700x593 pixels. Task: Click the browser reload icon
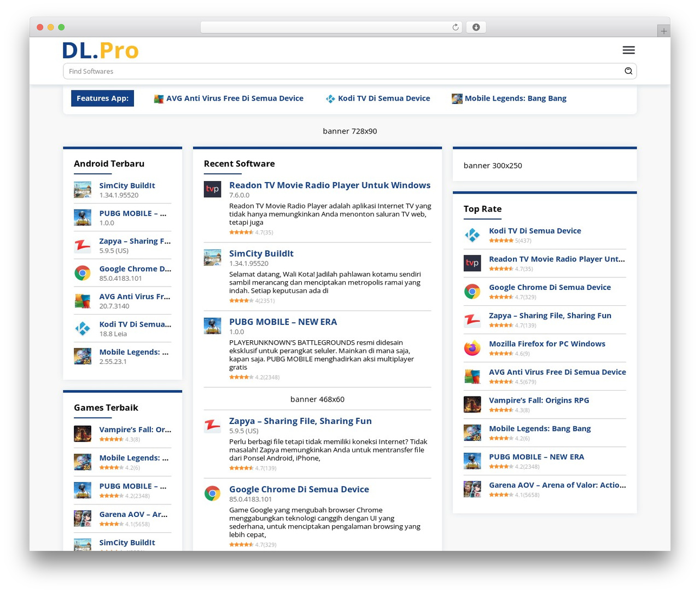coord(455,27)
